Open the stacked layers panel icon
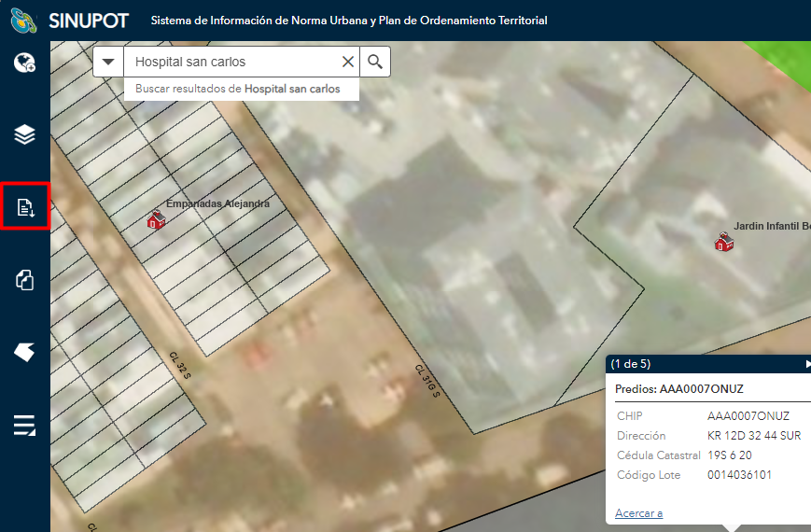Screen dimensions: 811x532 (24, 134)
